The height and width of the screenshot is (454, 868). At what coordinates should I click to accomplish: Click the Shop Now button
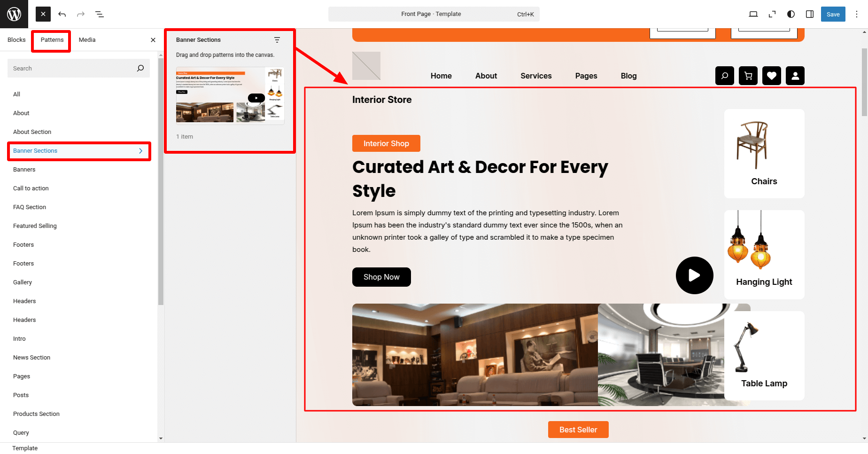[381, 277]
